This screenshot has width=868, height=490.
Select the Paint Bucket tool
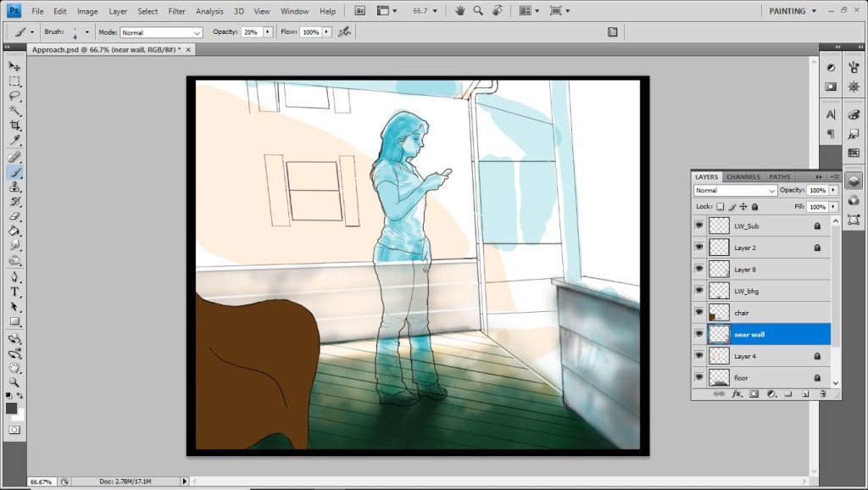point(15,231)
